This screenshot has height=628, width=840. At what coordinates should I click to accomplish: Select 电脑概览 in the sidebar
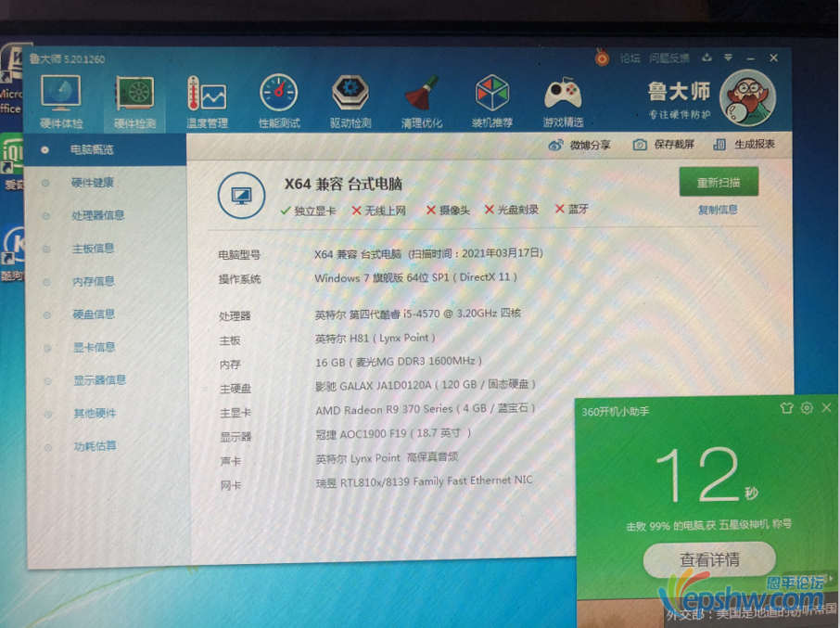click(x=106, y=149)
